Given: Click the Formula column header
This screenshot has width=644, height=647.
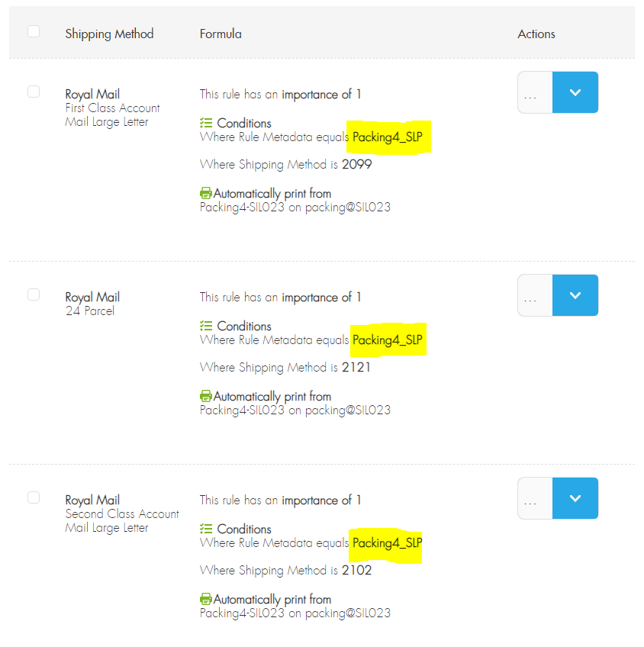Looking at the screenshot, I should point(221,34).
